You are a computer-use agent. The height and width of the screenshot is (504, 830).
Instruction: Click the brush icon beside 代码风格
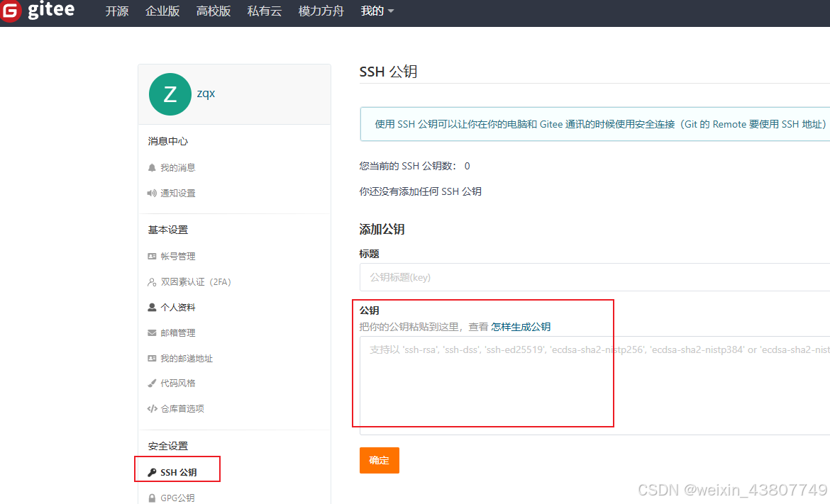[x=152, y=383]
